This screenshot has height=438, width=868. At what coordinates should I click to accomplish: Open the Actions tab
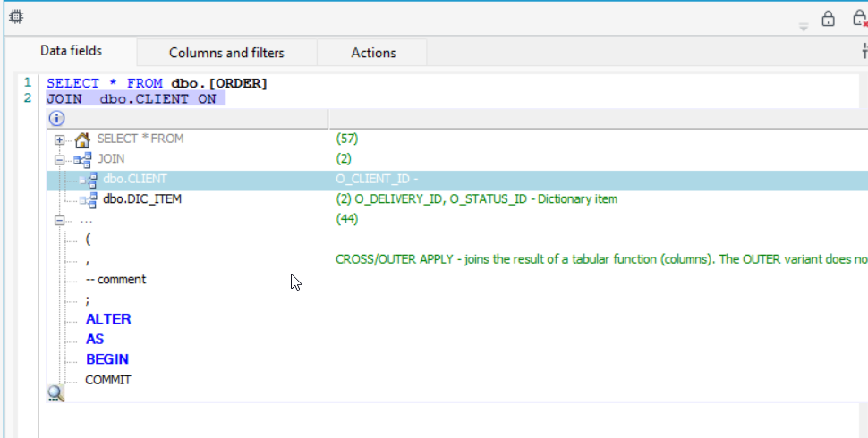click(373, 53)
